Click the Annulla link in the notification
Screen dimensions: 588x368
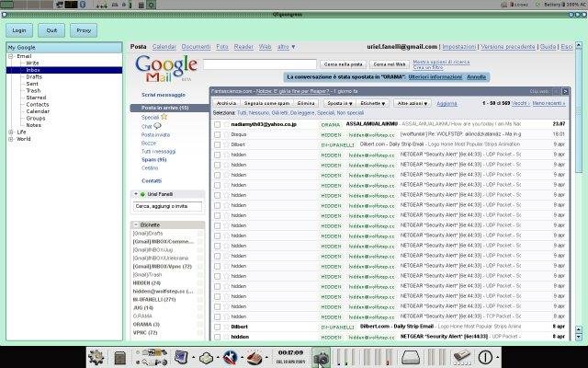pos(476,77)
